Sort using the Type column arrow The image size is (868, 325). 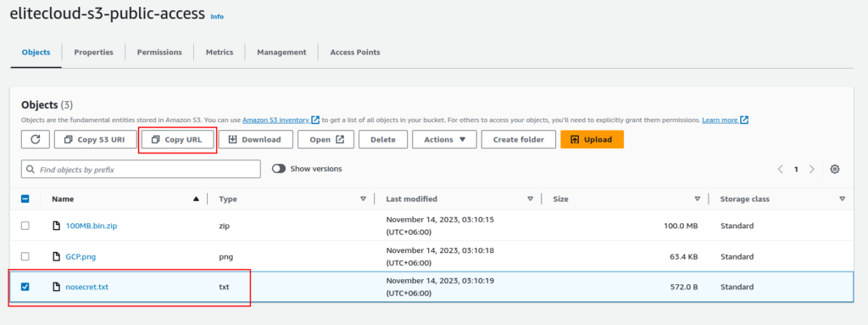click(x=363, y=199)
